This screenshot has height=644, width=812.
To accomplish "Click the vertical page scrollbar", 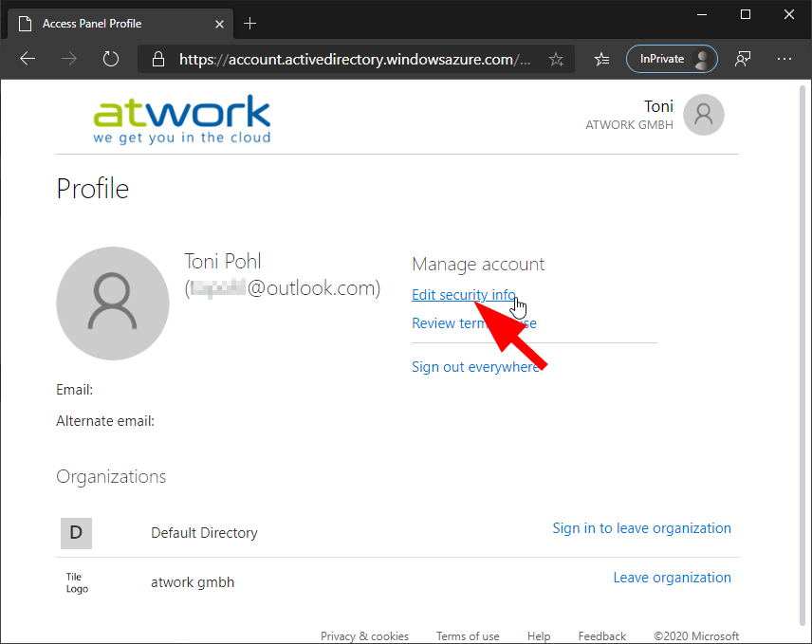I will coord(803,355).
